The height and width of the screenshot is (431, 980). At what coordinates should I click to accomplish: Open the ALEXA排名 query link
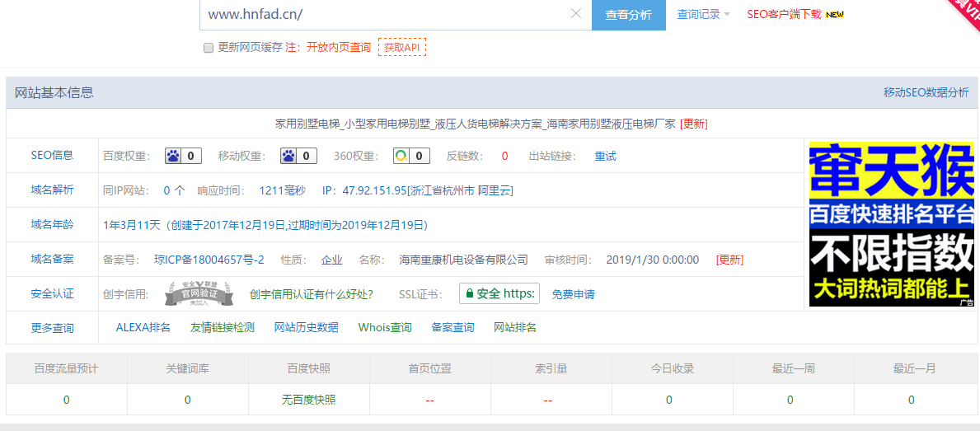tap(143, 327)
